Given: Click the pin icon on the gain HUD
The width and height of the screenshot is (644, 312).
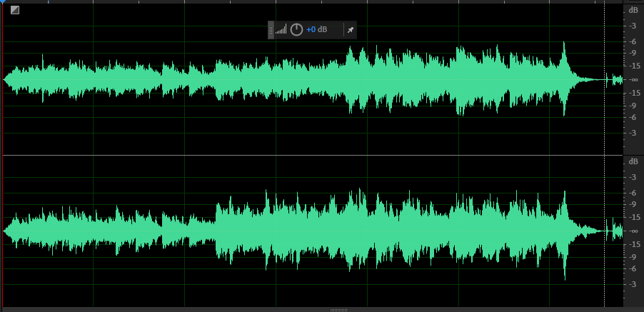Looking at the screenshot, I should tap(350, 30).
